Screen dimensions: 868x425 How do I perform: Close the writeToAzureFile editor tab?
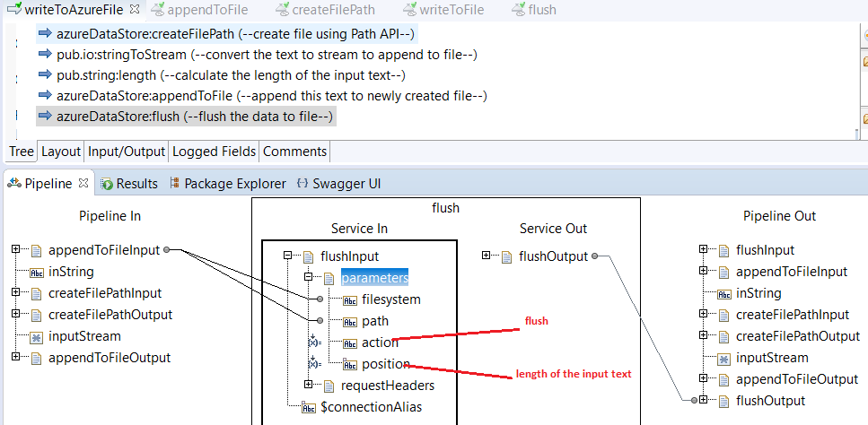click(x=134, y=9)
